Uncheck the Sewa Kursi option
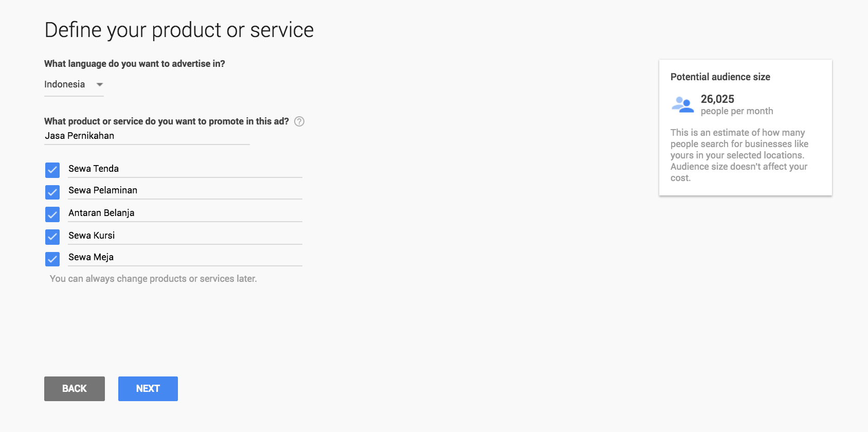 pyautogui.click(x=52, y=237)
